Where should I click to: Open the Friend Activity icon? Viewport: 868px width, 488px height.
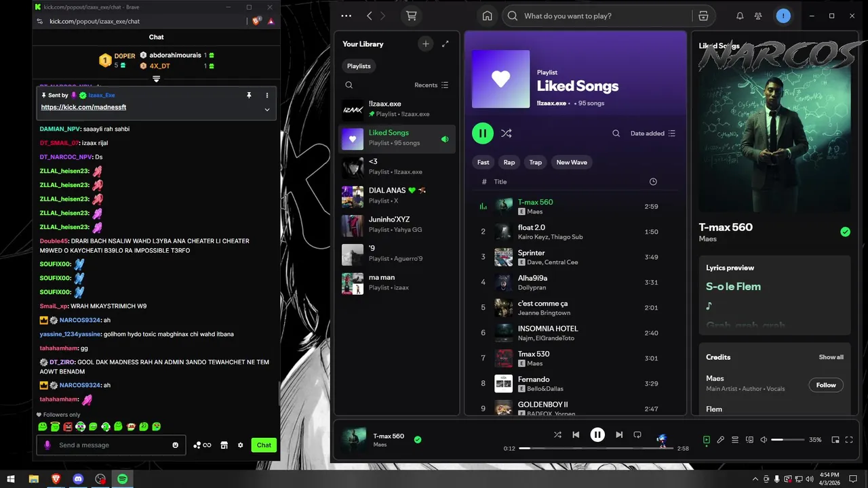coord(758,16)
